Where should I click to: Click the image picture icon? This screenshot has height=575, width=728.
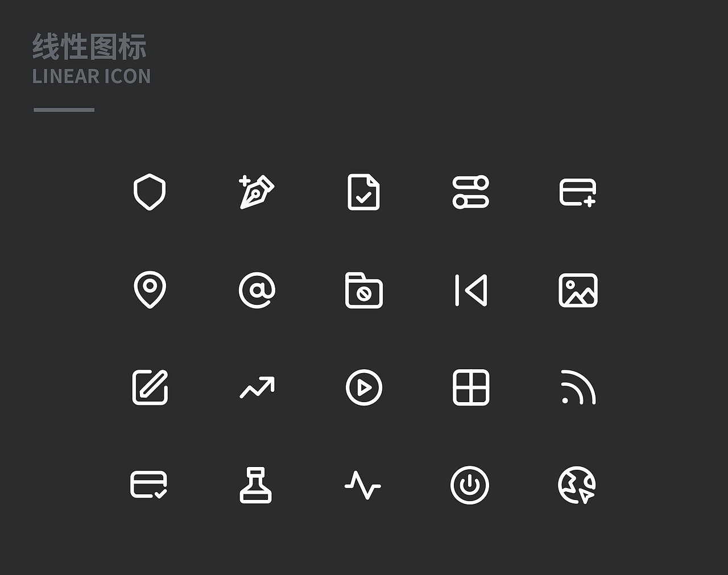click(578, 290)
